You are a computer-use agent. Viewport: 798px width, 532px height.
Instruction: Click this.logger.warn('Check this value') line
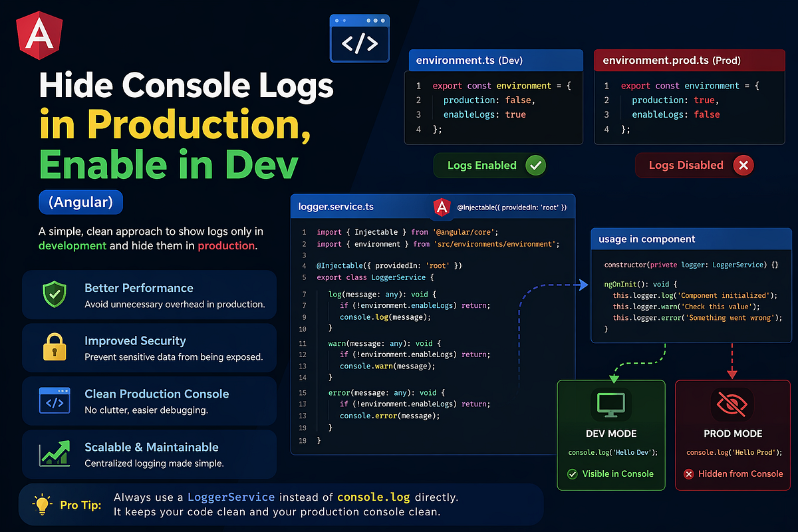click(x=686, y=307)
